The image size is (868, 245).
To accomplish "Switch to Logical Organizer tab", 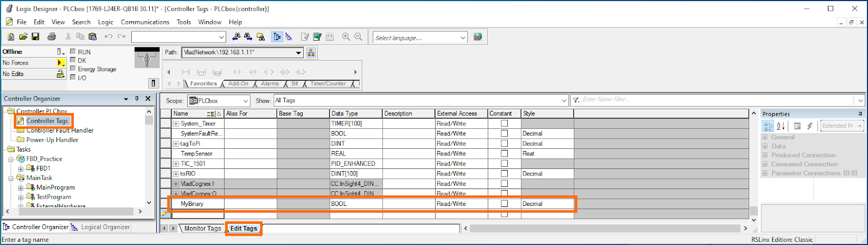I will pos(101,227).
